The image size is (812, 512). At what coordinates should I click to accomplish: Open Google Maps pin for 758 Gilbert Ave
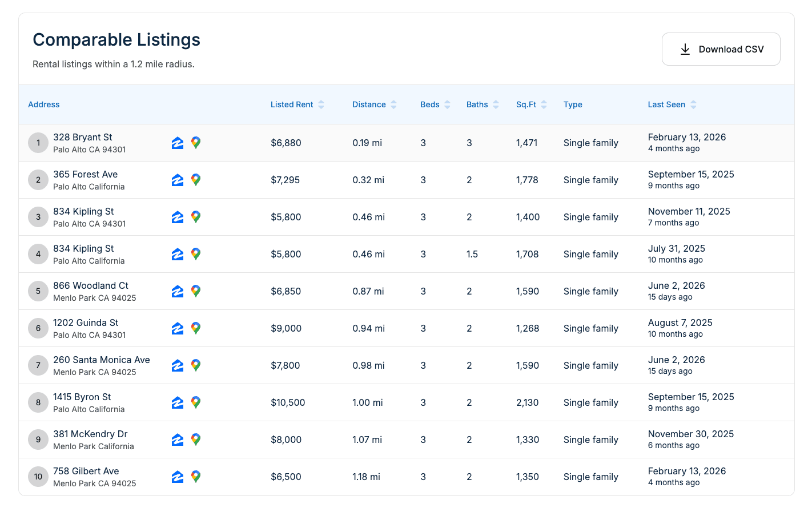196,477
